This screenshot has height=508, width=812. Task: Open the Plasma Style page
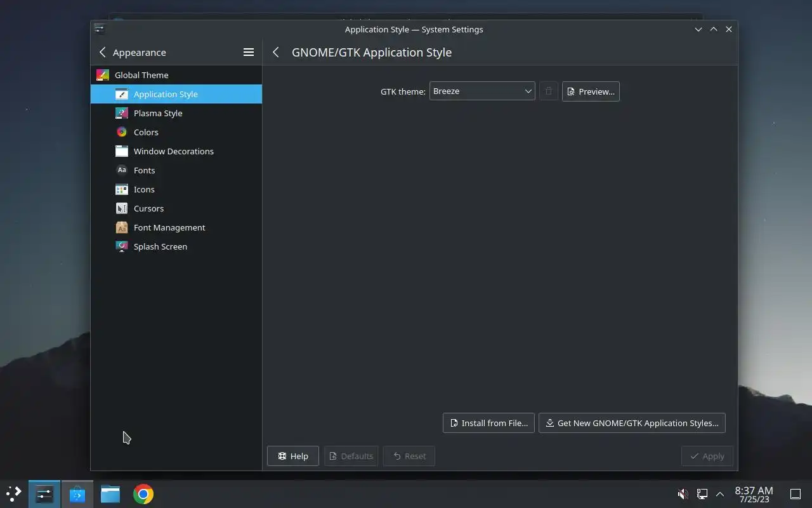[176, 113]
